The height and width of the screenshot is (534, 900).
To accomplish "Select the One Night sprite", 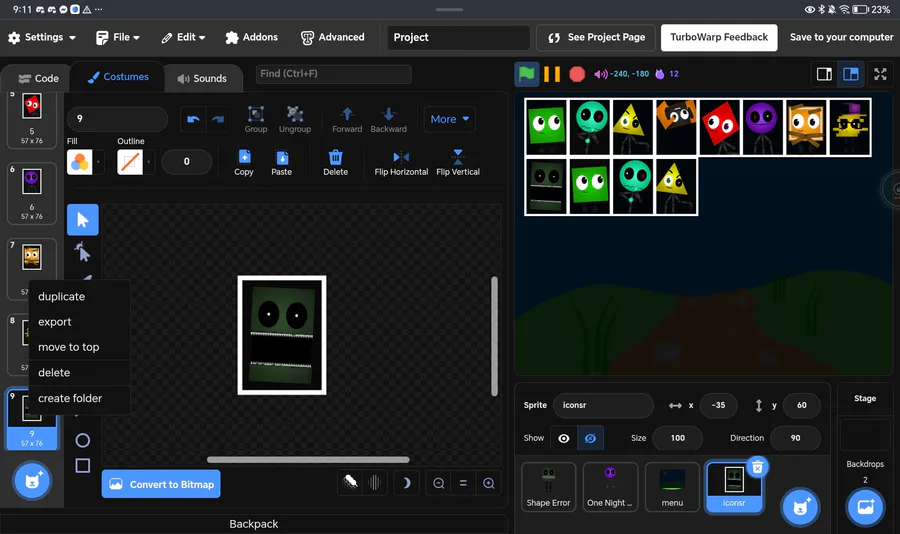I will click(x=610, y=487).
